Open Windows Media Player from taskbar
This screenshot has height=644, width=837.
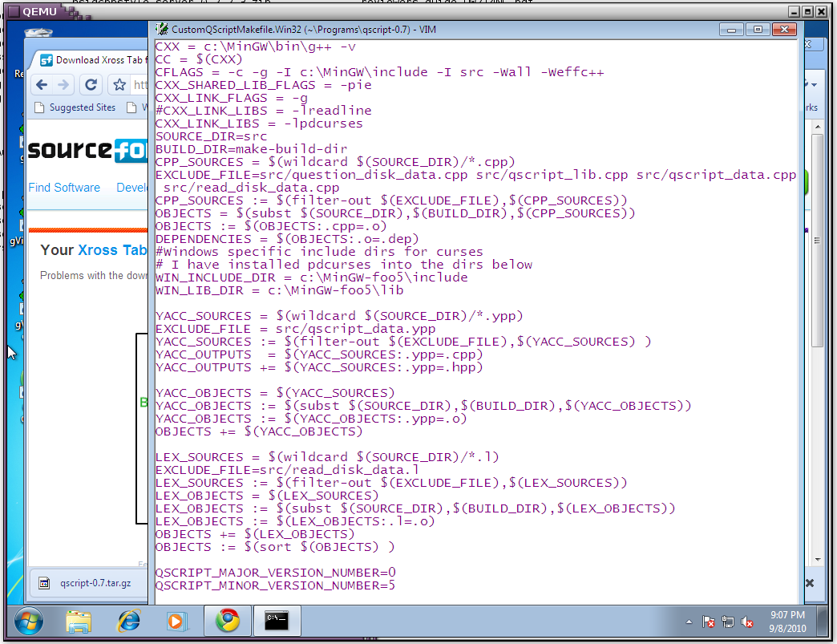coord(176,621)
